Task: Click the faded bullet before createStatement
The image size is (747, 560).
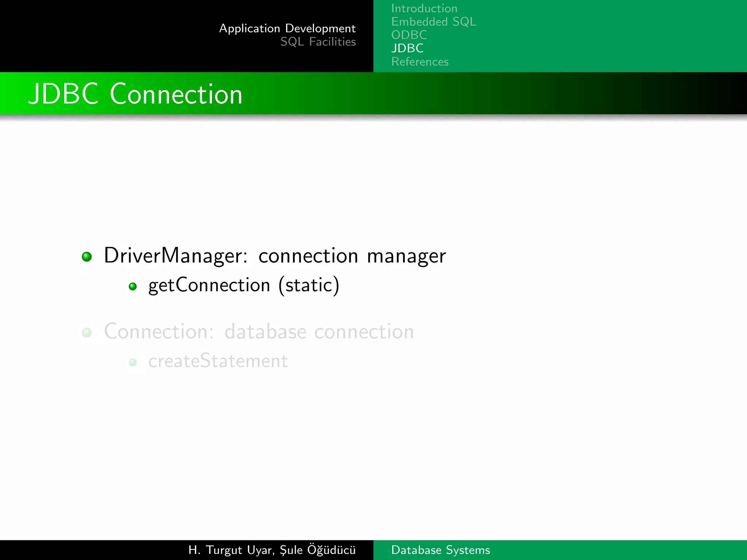Action: 133,362
